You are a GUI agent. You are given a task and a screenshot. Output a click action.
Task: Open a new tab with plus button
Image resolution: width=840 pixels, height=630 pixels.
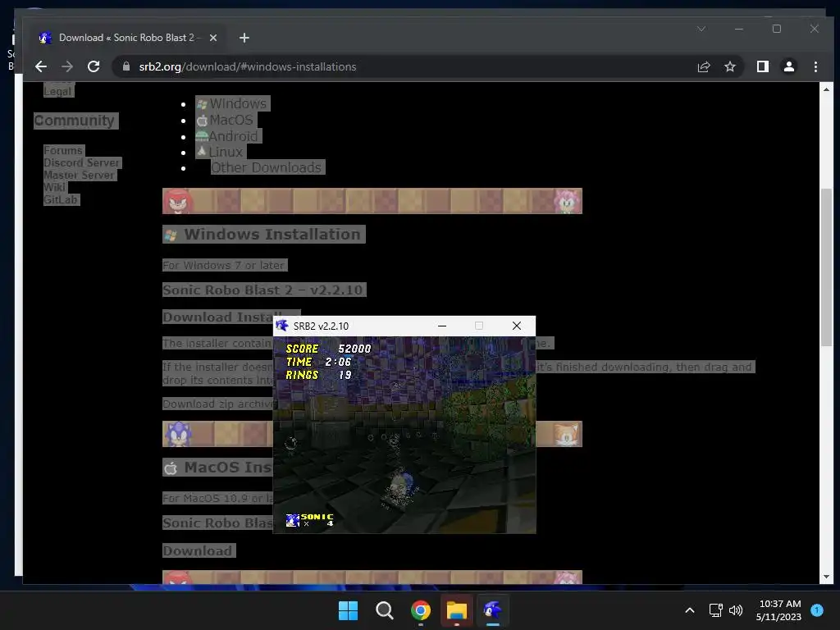coord(244,38)
